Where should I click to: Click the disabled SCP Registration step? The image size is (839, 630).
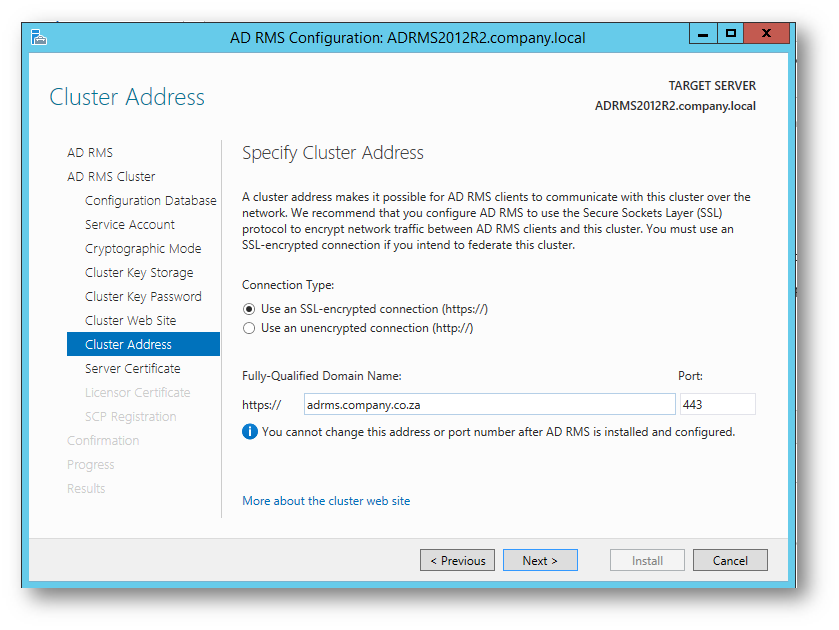point(131,417)
